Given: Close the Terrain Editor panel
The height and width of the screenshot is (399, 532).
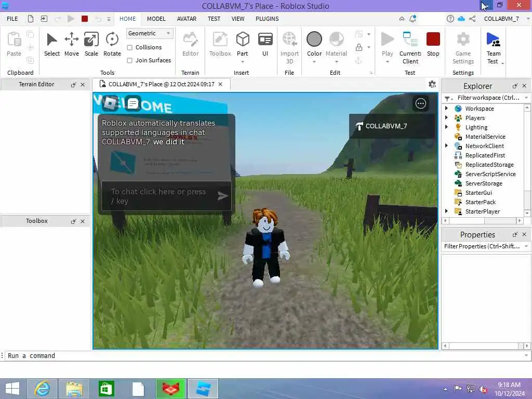Looking at the screenshot, I should click(x=83, y=85).
